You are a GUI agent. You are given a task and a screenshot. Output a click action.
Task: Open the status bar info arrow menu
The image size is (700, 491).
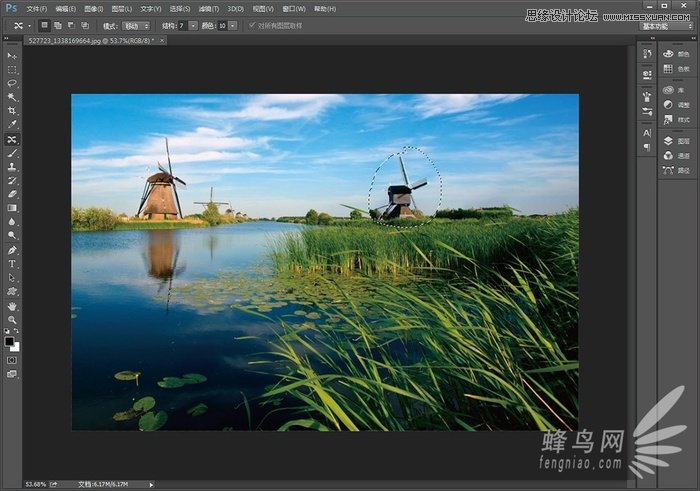[x=151, y=485]
